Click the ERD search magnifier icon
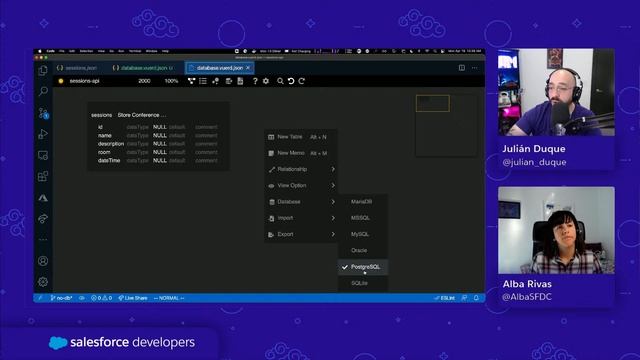Viewport: 640px width, 360px height. (x=280, y=81)
